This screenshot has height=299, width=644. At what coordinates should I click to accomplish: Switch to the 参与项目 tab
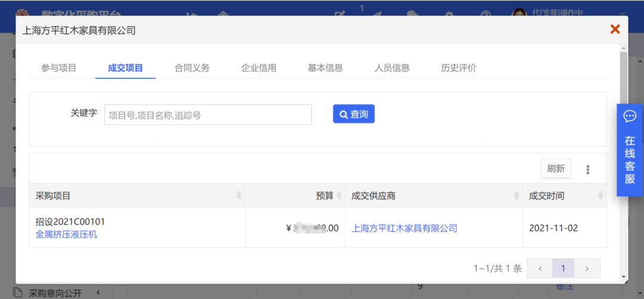click(58, 68)
